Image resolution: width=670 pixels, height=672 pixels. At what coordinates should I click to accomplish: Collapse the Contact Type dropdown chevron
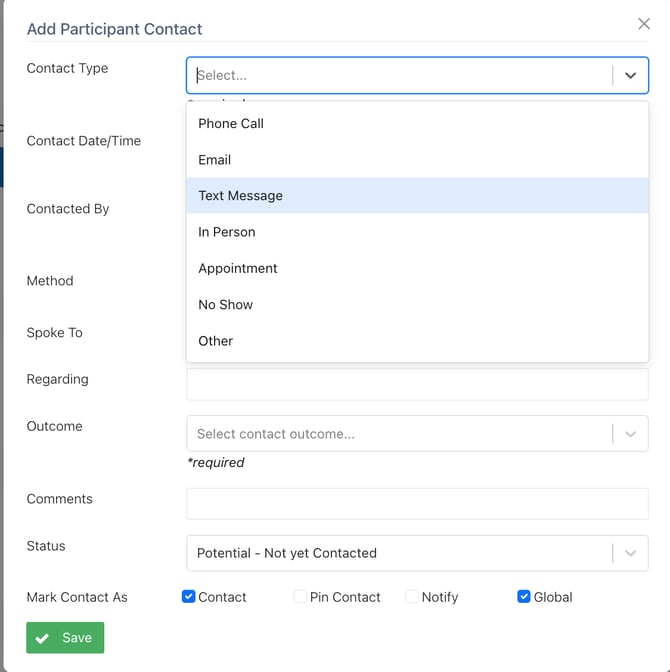(630, 75)
